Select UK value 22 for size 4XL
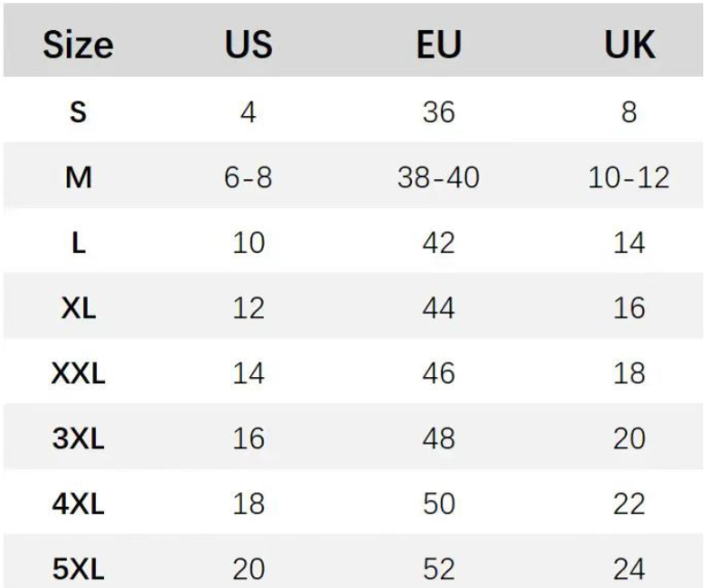 pyautogui.click(x=629, y=504)
